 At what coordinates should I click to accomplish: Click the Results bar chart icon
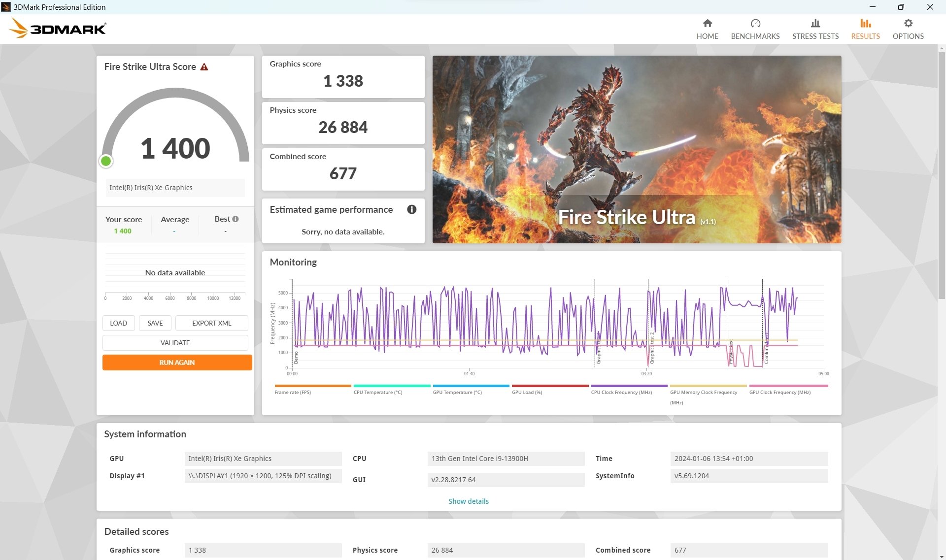click(865, 23)
